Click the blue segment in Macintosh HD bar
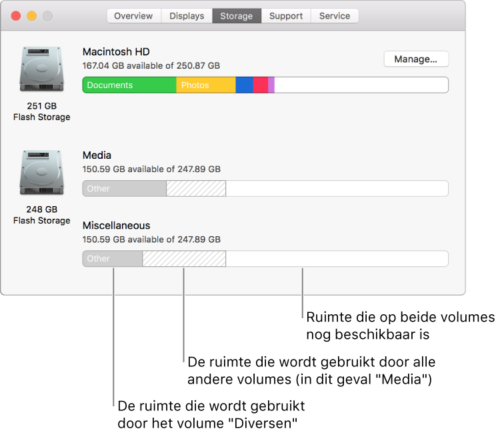 [245, 85]
